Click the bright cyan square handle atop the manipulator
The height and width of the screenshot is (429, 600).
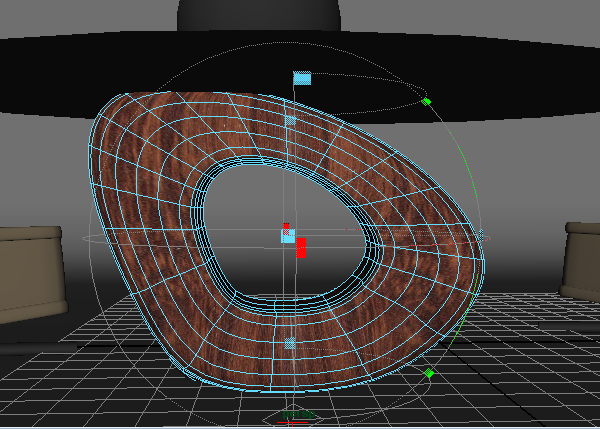302,78
